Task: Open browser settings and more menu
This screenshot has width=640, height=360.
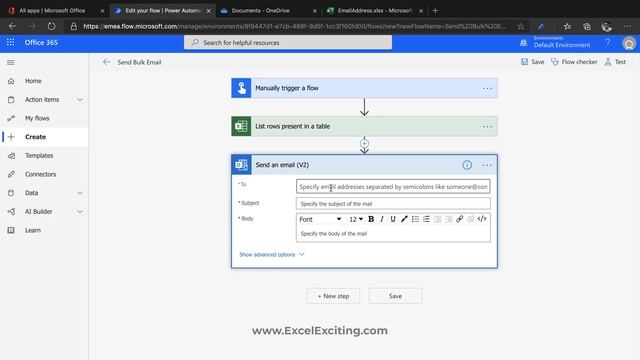Action: pyautogui.click(x=627, y=27)
